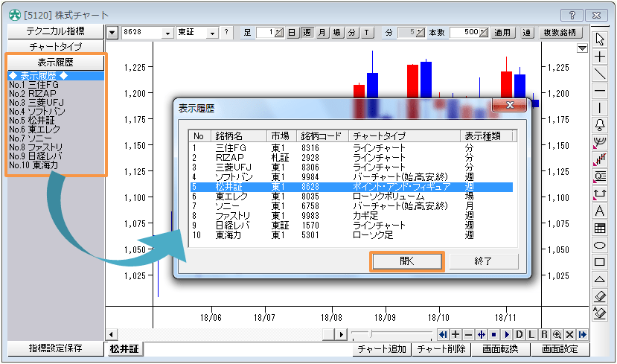This screenshot has width=617, height=364.
Task: Select the 東エレク row in the dialog table
Action: [x=351, y=197]
